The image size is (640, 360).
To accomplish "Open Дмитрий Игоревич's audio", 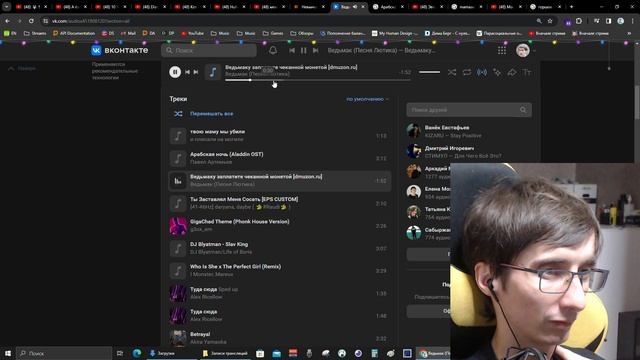I will tap(469, 151).
